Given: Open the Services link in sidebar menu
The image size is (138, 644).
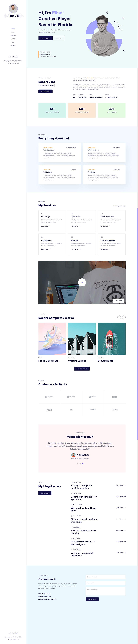Looking at the screenshot, I should (13, 35).
